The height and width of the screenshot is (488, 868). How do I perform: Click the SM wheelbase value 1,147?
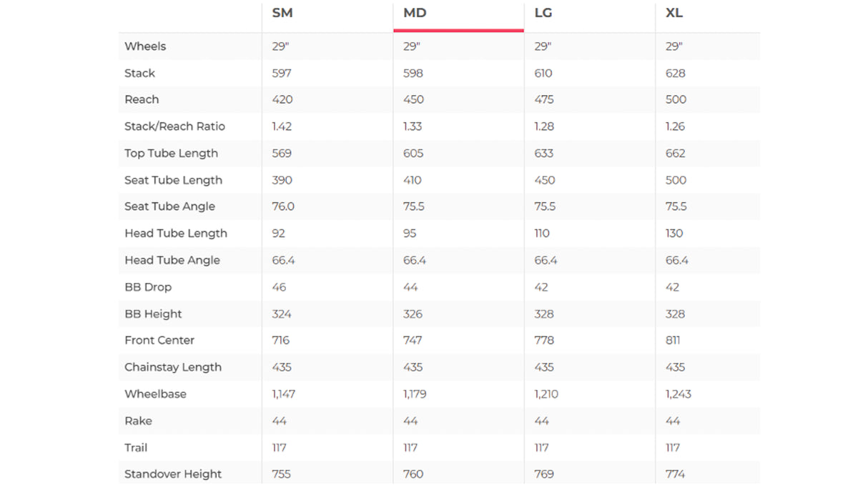[284, 394]
